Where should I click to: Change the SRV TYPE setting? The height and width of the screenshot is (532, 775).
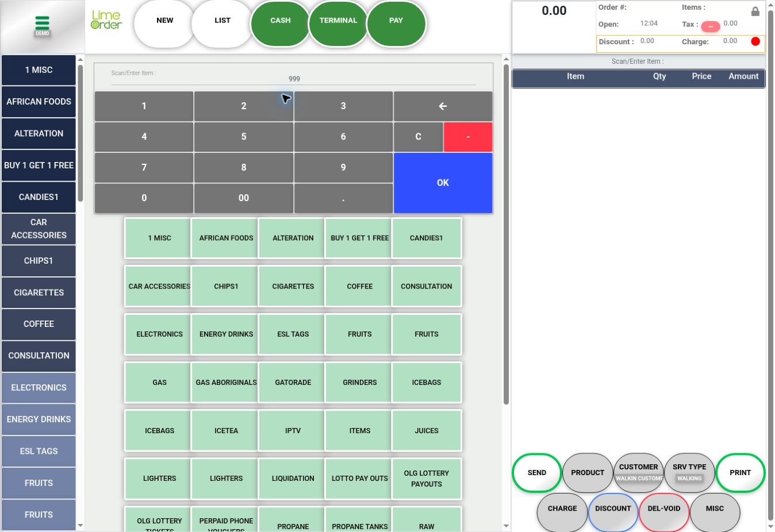[689, 473]
